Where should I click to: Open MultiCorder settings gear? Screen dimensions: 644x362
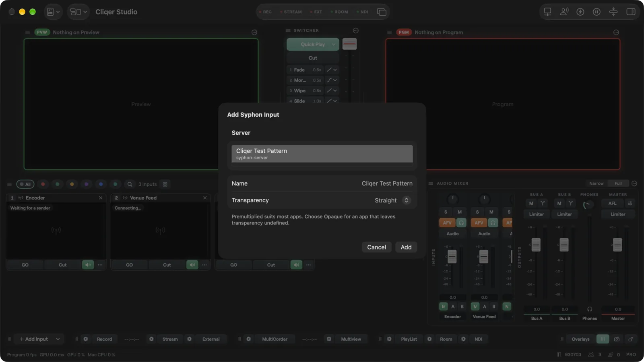tap(249, 339)
